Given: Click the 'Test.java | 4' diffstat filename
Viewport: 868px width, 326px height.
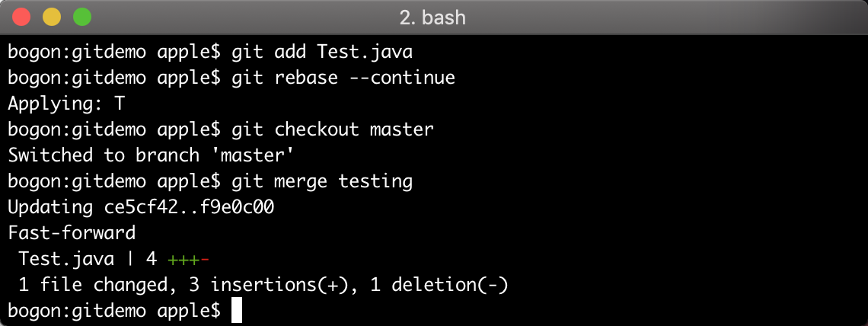Looking at the screenshot, I should coord(88,258).
